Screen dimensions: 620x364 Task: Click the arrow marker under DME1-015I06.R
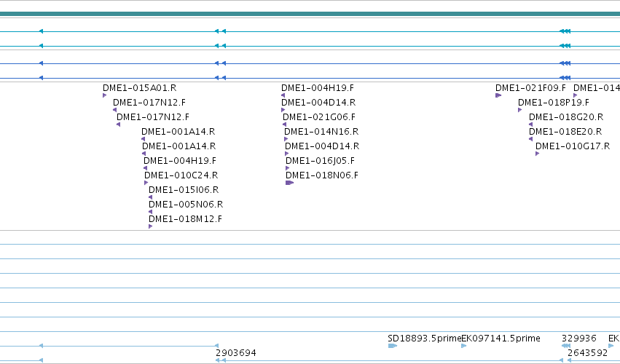click(x=150, y=197)
